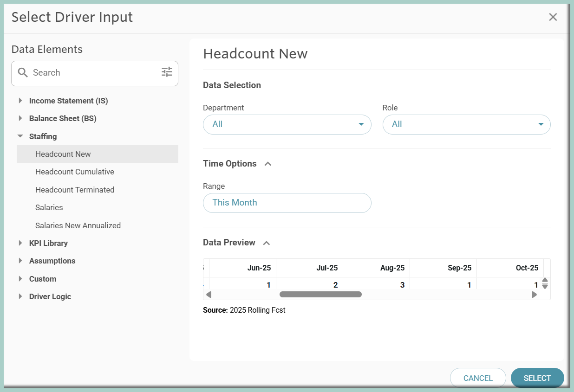The image size is (574, 392).
Task: Click Driver Logic tree label
Action: [50, 296]
